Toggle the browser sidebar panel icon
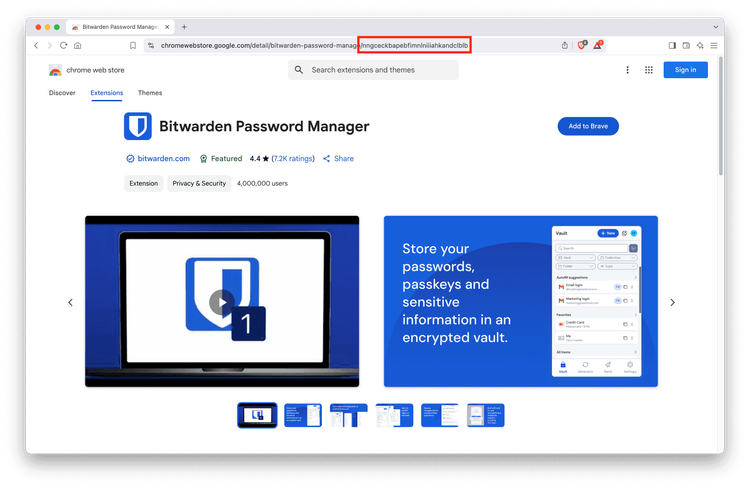The height and width of the screenshot is (488, 750). (x=672, y=45)
